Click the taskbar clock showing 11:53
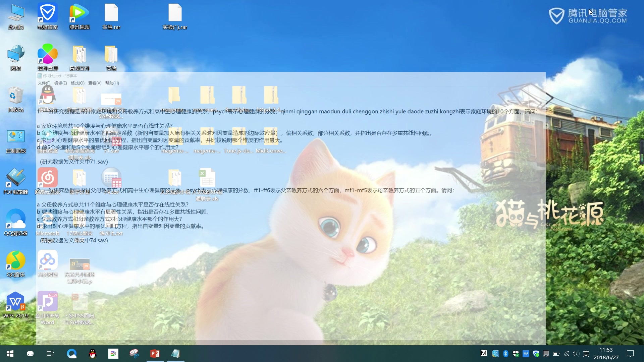This screenshot has height=362, width=644. coord(606,350)
